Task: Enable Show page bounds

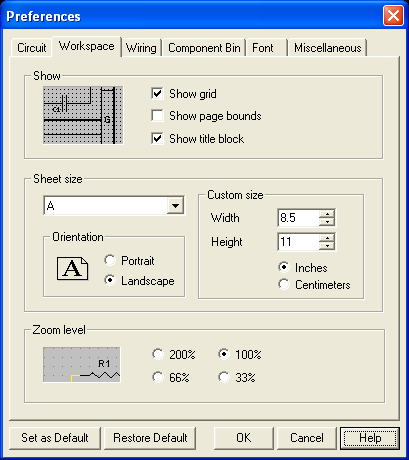Action: 157,116
